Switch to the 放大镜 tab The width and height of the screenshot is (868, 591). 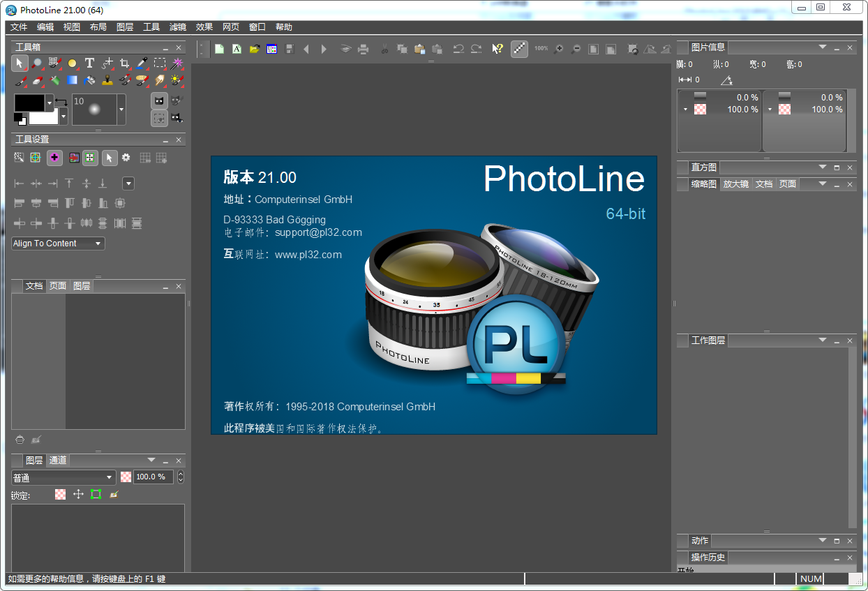point(735,184)
